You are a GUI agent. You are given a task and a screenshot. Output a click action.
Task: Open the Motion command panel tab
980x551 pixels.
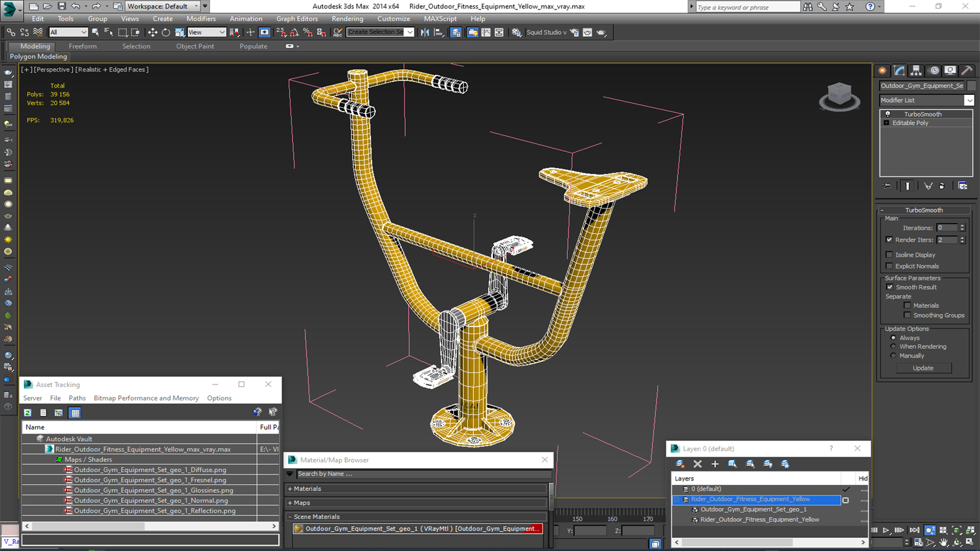point(934,70)
